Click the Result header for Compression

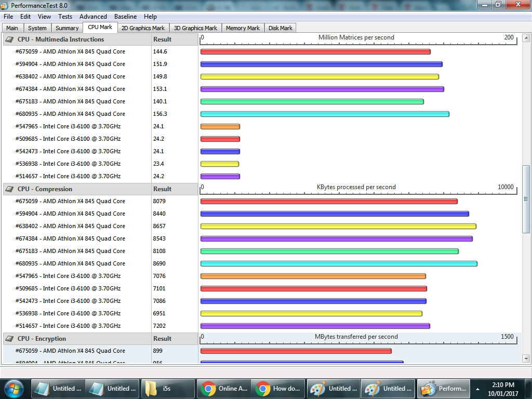point(175,189)
